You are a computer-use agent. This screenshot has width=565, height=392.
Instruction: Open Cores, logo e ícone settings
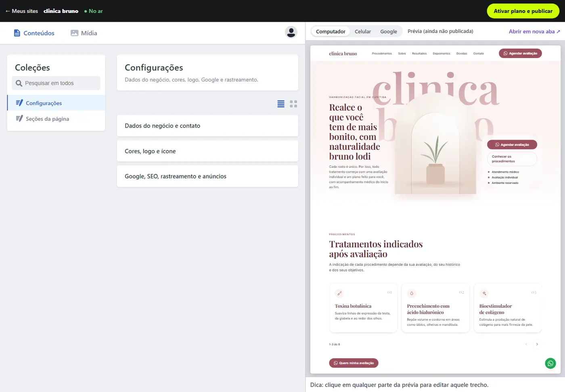207,151
